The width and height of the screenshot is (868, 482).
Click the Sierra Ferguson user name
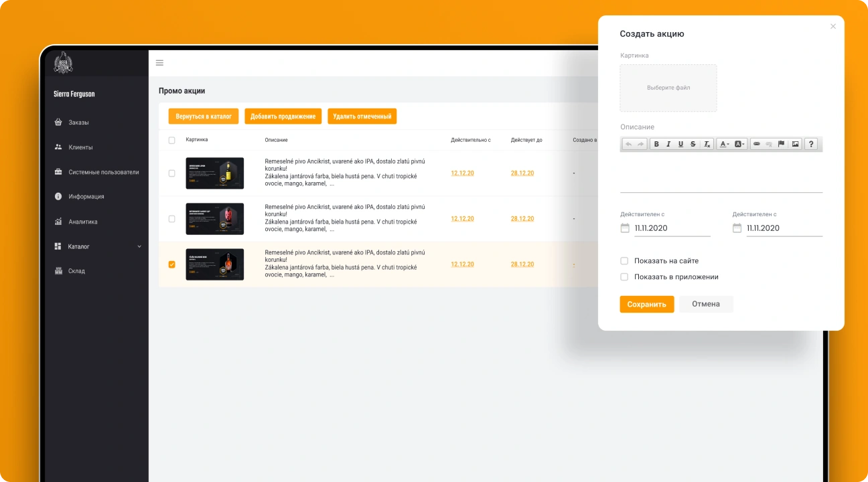tap(74, 94)
